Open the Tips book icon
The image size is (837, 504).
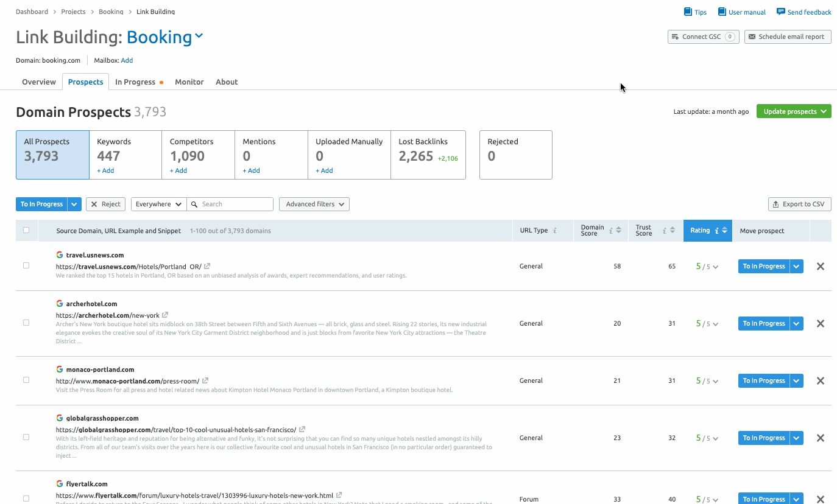coord(688,12)
